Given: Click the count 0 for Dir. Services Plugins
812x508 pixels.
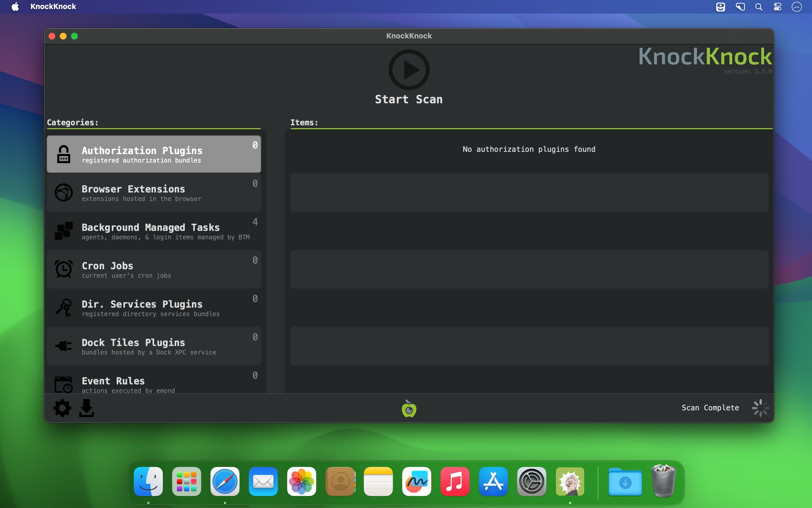Looking at the screenshot, I should pos(255,298).
